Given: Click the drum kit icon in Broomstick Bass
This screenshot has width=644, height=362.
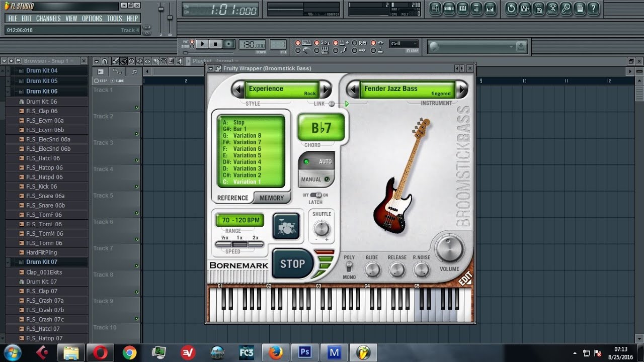Looking at the screenshot, I should coord(286,226).
